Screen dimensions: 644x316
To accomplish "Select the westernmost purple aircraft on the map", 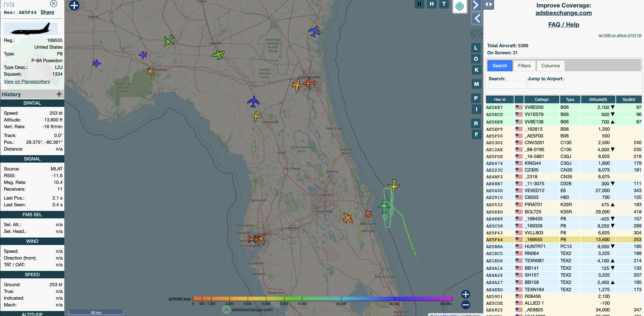I will pyautogui.click(x=96, y=63).
